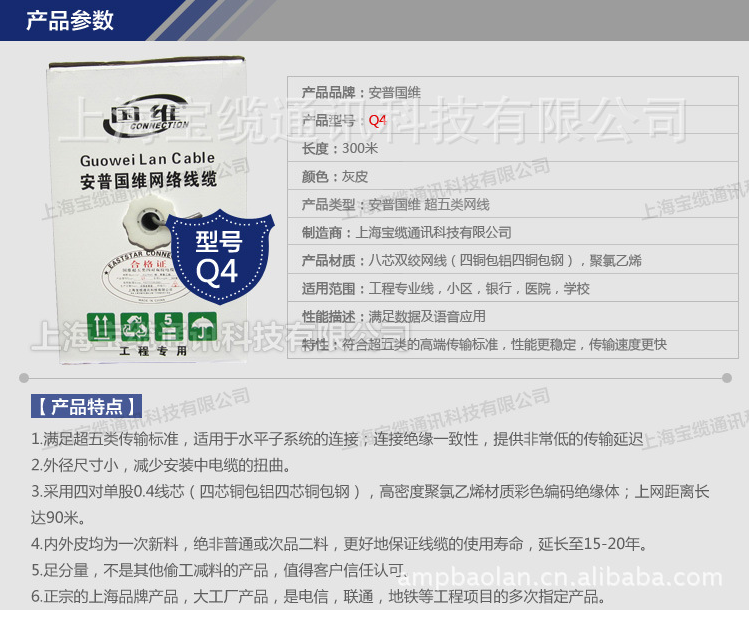Image resolution: width=750 pixels, height=617 pixels.
Task: Click the continuation line '达90米。'
Action: (58, 518)
